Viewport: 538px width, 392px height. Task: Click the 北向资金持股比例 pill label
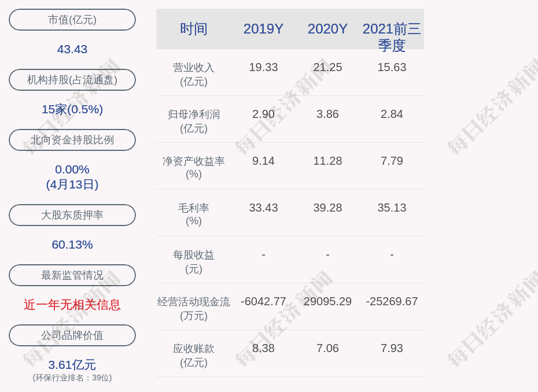click(x=72, y=140)
